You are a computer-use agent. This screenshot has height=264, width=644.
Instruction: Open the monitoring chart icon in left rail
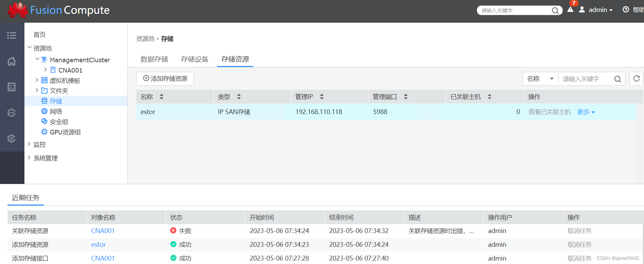12,87
